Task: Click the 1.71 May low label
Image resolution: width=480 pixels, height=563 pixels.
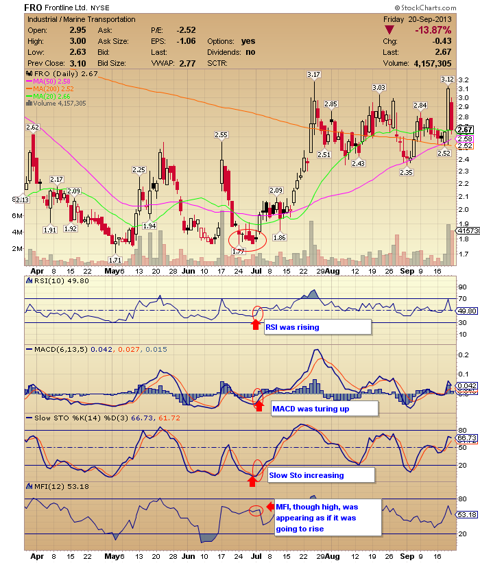Action: (115, 260)
